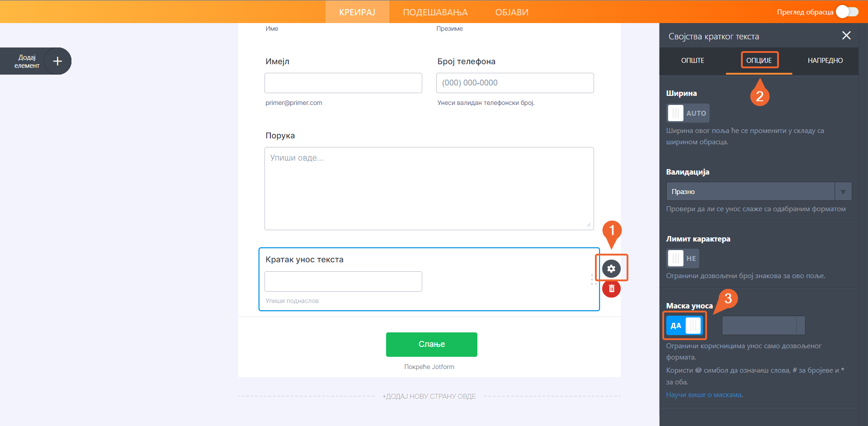Viewport: 868px width, 426px height.
Task: Switch to the НАПРЕДНО tab
Action: coord(825,61)
